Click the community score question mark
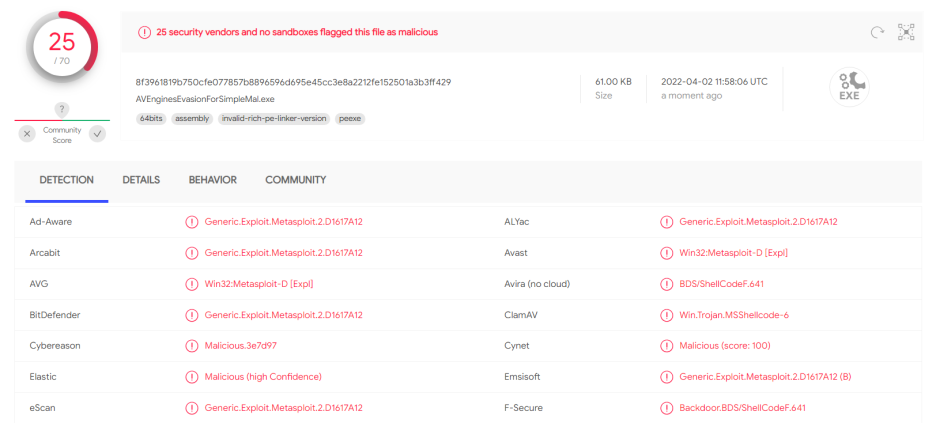This screenshot has height=423, width=936. coord(62,109)
